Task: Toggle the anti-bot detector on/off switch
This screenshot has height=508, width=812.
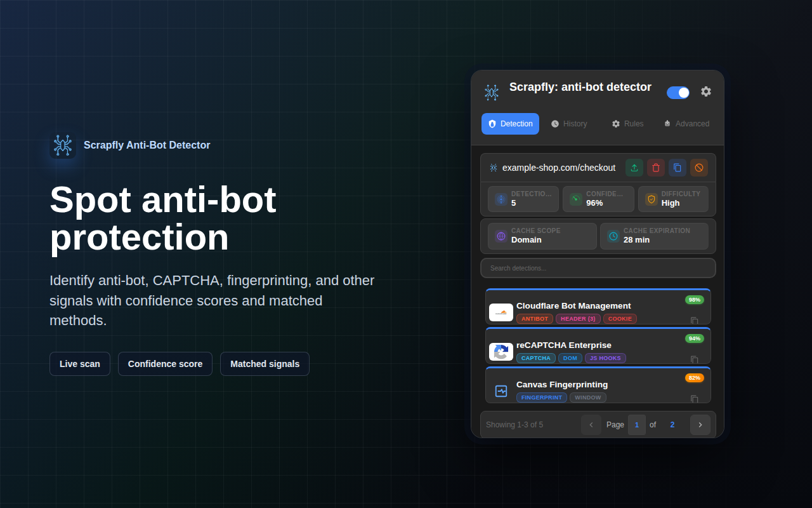Action: click(x=678, y=93)
